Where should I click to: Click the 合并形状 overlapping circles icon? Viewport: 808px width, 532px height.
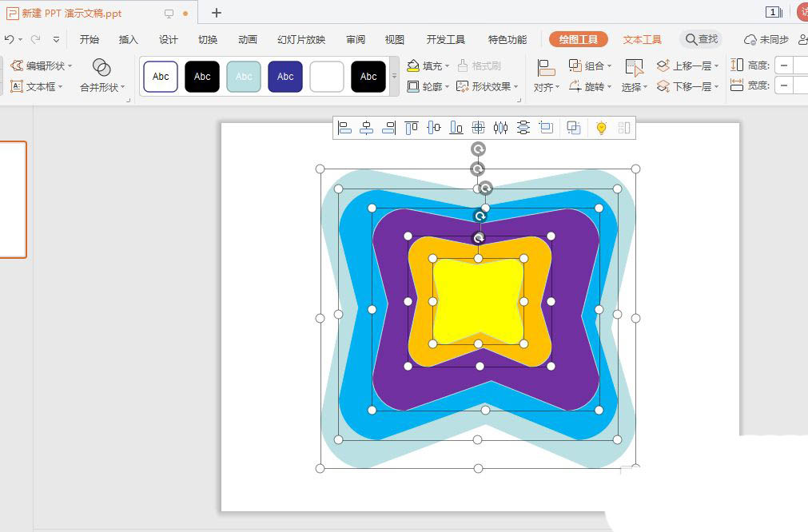101,67
